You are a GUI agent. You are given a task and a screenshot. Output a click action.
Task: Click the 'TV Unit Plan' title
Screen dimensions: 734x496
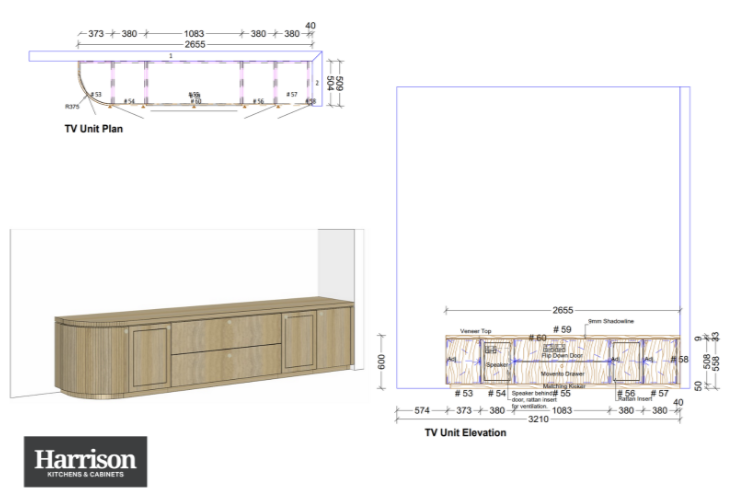pos(94,129)
